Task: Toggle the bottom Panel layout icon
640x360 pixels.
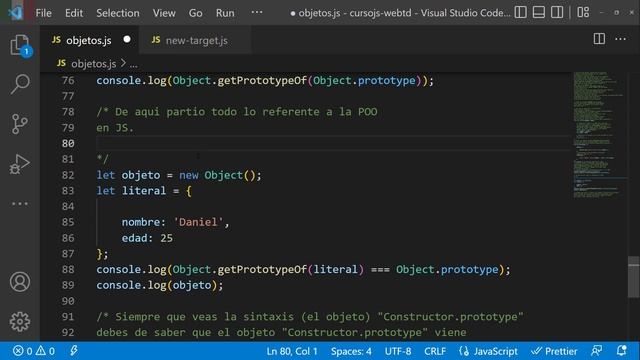Action: [x=538, y=12]
